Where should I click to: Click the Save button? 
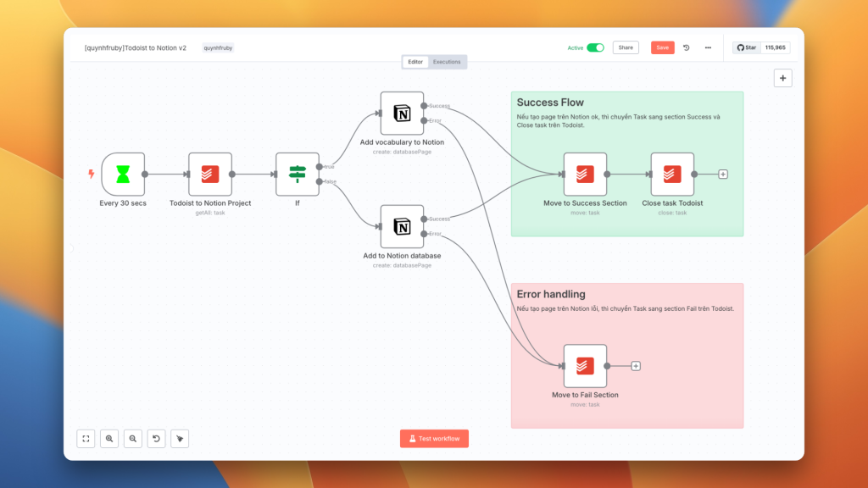(663, 47)
